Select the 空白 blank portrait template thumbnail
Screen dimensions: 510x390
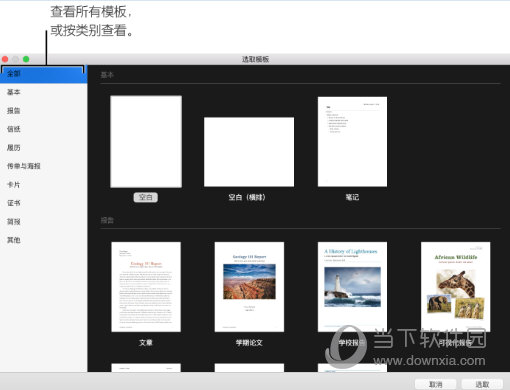tap(146, 141)
